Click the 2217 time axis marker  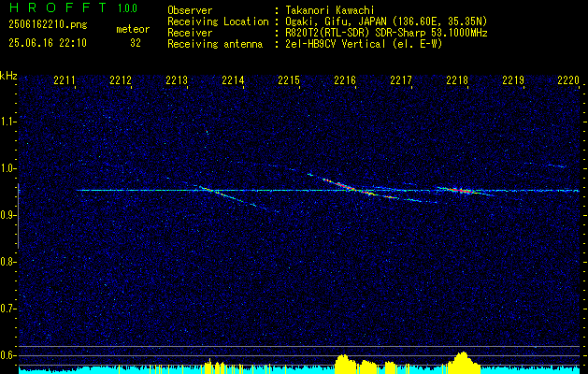[400, 80]
